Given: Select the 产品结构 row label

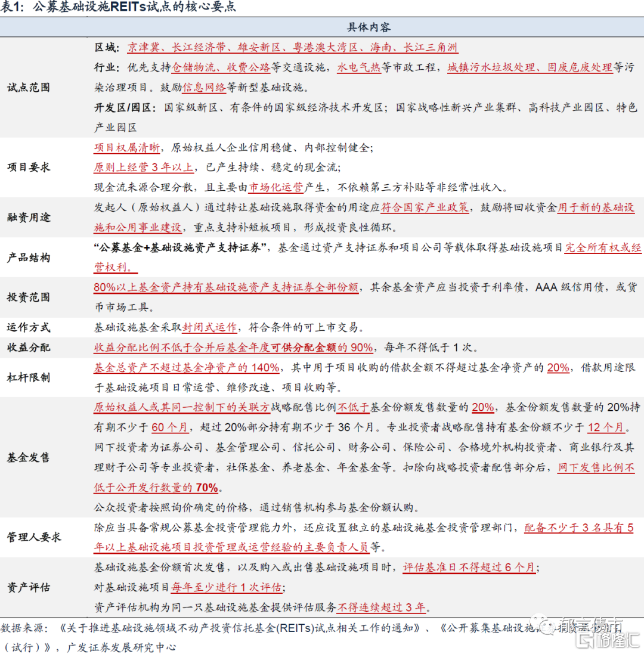Looking at the screenshot, I should click(29, 258).
